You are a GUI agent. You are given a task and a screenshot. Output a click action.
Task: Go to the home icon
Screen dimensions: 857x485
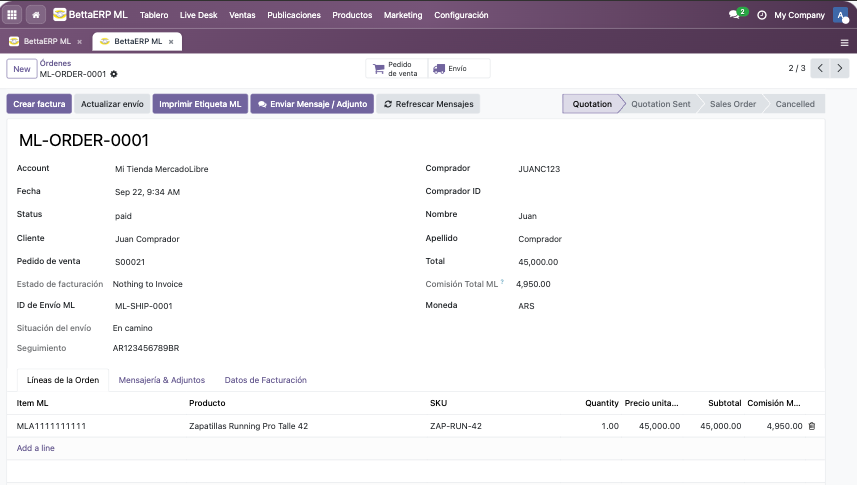(36, 15)
